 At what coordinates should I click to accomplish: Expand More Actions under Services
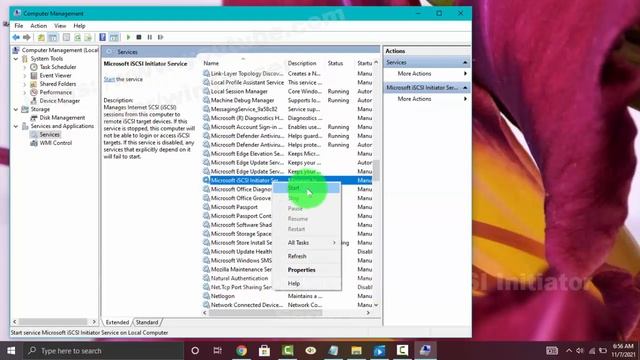(427, 74)
